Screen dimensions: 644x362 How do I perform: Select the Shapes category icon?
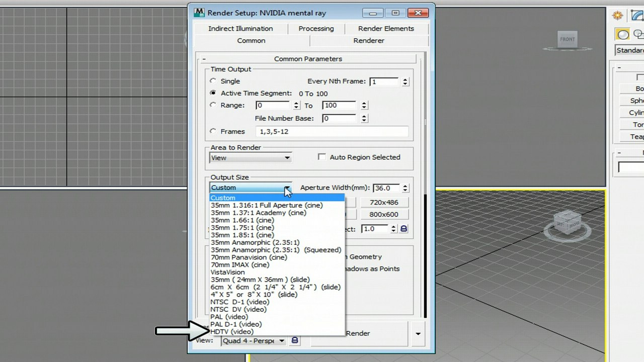(638, 34)
